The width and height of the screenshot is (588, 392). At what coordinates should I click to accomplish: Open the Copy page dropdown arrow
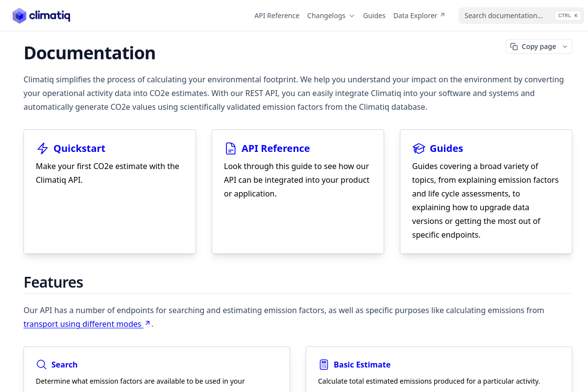[x=564, y=47]
